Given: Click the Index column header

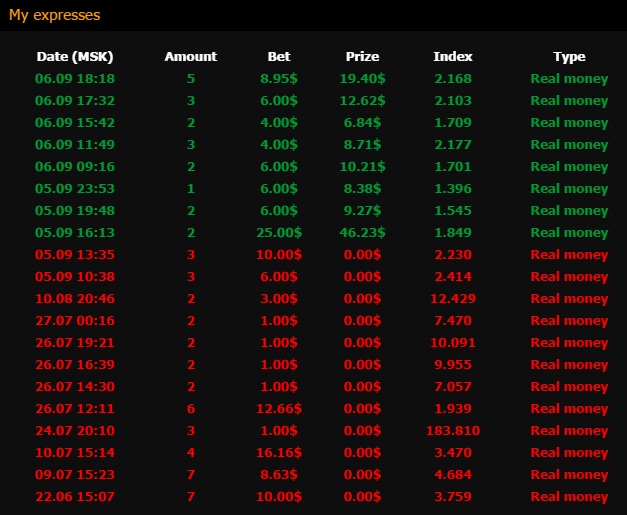Looking at the screenshot, I should pyautogui.click(x=453, y=57).
